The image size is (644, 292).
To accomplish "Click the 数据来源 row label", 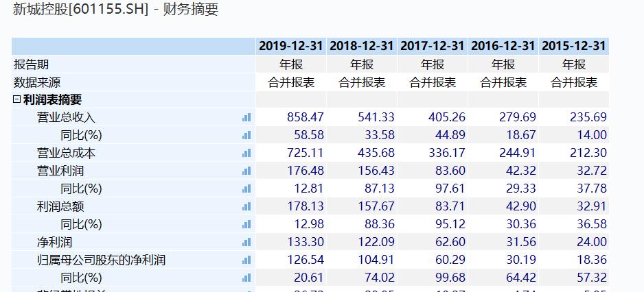I will point(37,82).
